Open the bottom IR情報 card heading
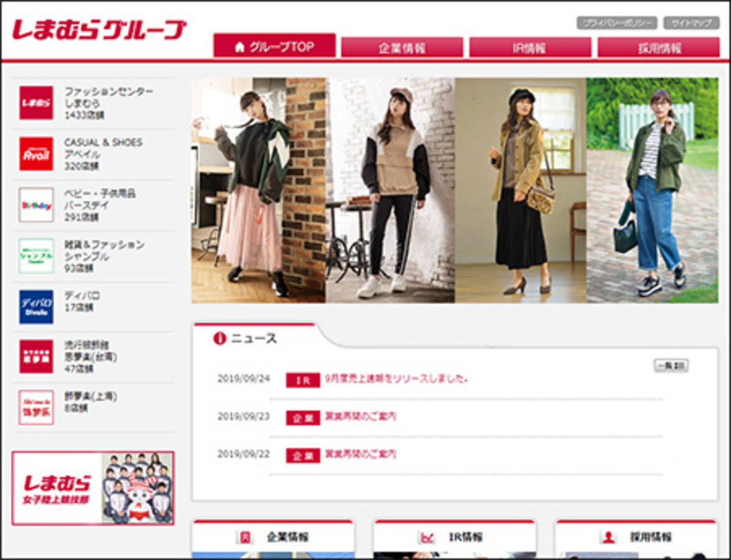The height and width of the screenshot is (560, 731). (x=466, y=537)
